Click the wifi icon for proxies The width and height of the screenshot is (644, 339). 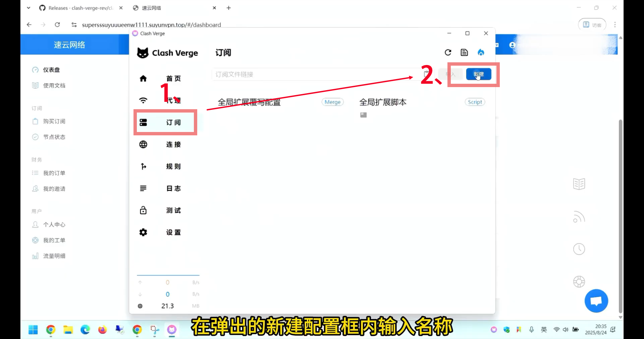click(143, 100)
